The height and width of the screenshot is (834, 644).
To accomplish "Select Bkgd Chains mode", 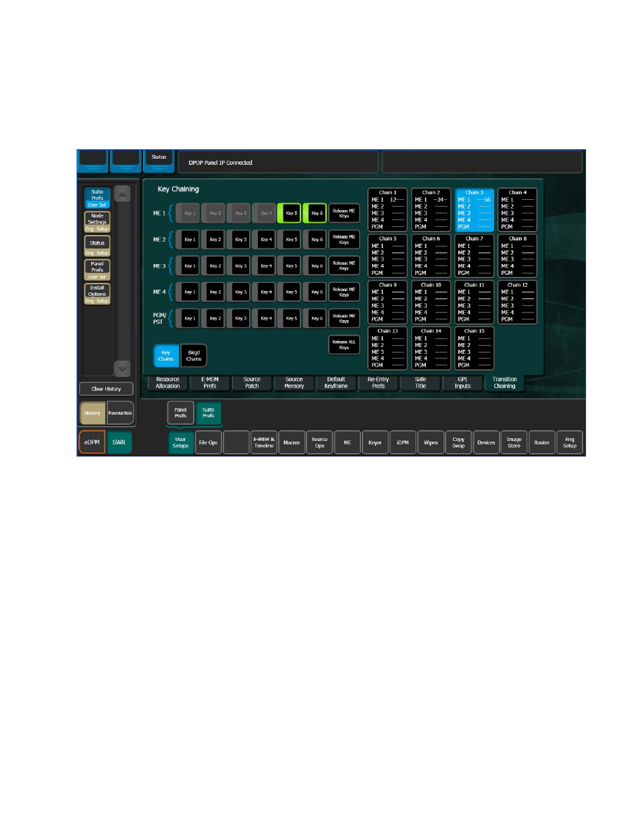I will click(x=194, y=356).
